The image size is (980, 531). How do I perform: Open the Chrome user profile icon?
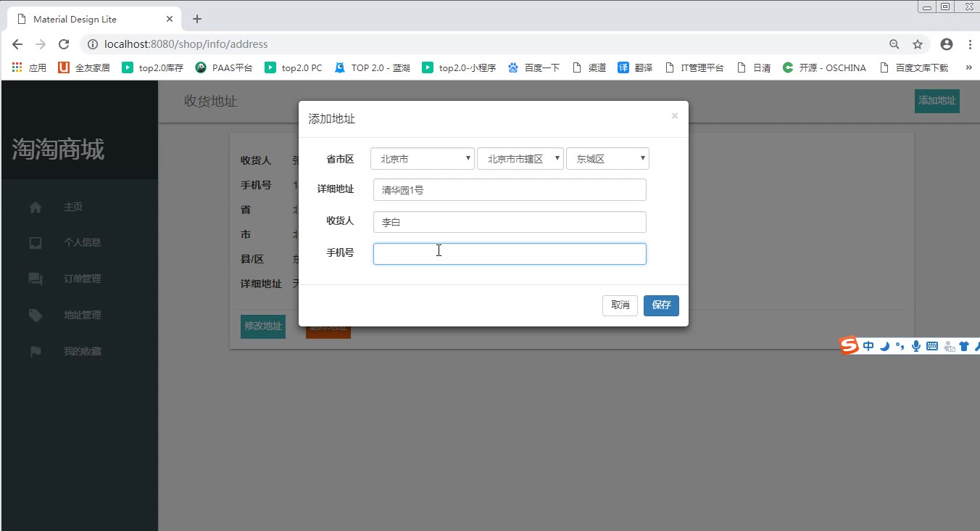click(946, 44)
